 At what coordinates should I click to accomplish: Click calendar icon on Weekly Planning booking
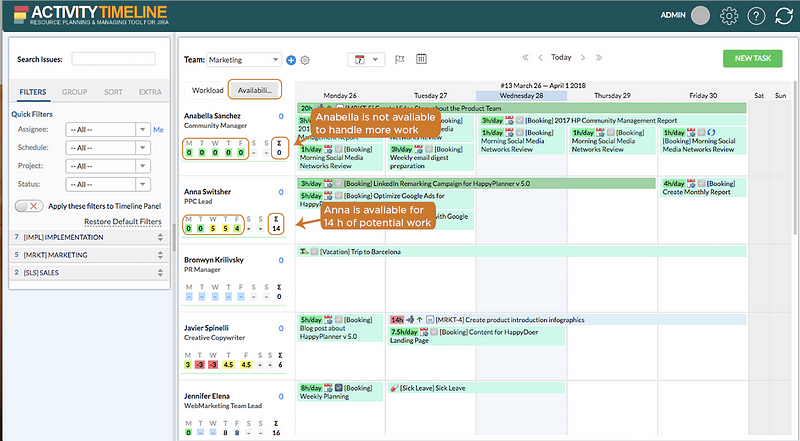coord(328,388)
